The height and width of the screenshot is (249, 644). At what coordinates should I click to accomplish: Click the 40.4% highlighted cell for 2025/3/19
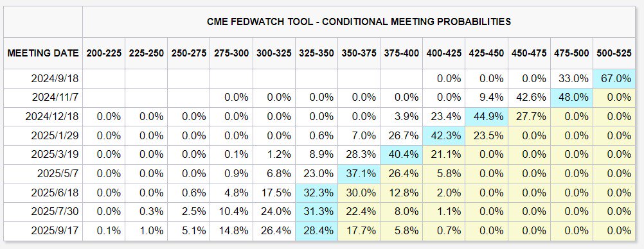click(x=401, y=155)
